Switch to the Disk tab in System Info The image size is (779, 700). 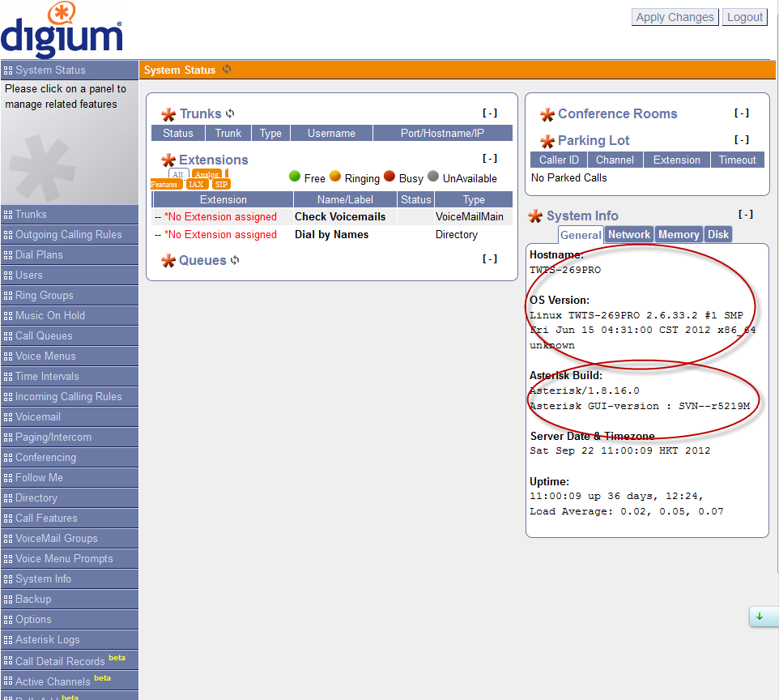pos(718,234)
